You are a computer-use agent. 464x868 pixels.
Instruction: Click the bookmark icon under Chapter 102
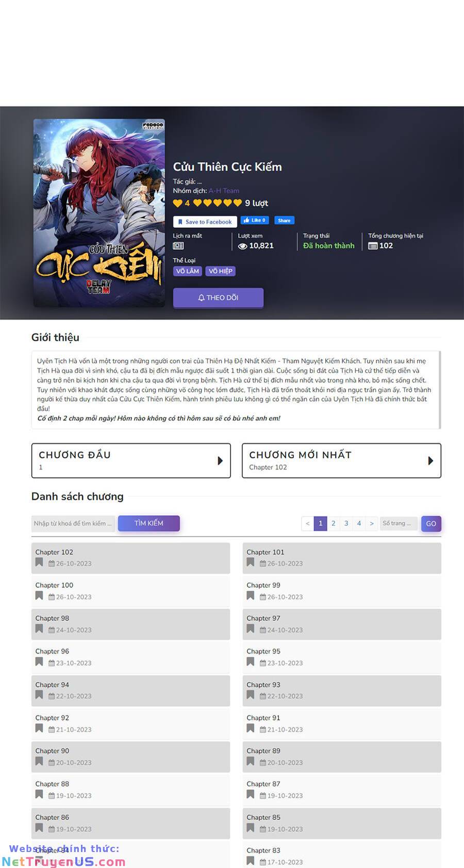(39, 562)
